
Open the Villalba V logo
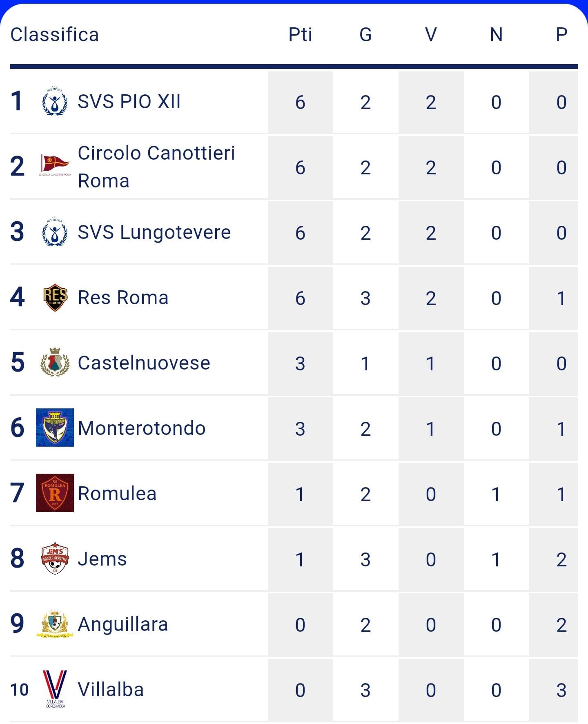point(55,689)
